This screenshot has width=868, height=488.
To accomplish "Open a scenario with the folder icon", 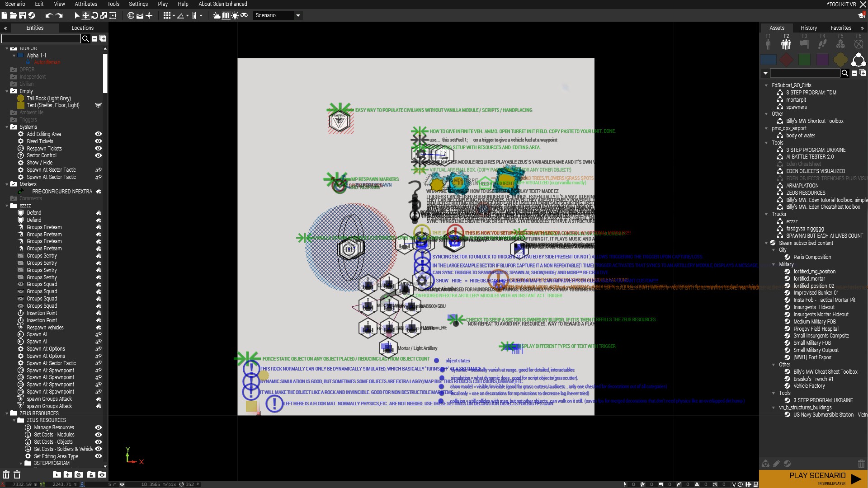I will tap(14, 15).
